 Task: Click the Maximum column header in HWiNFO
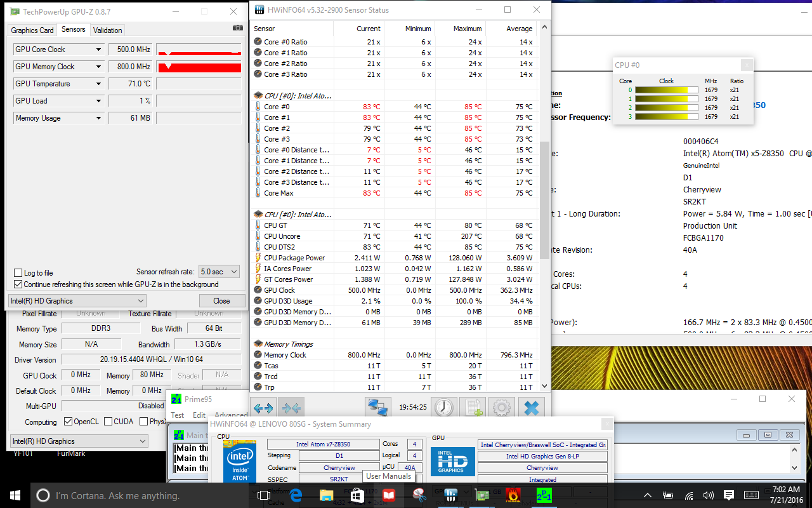[459, 29]
